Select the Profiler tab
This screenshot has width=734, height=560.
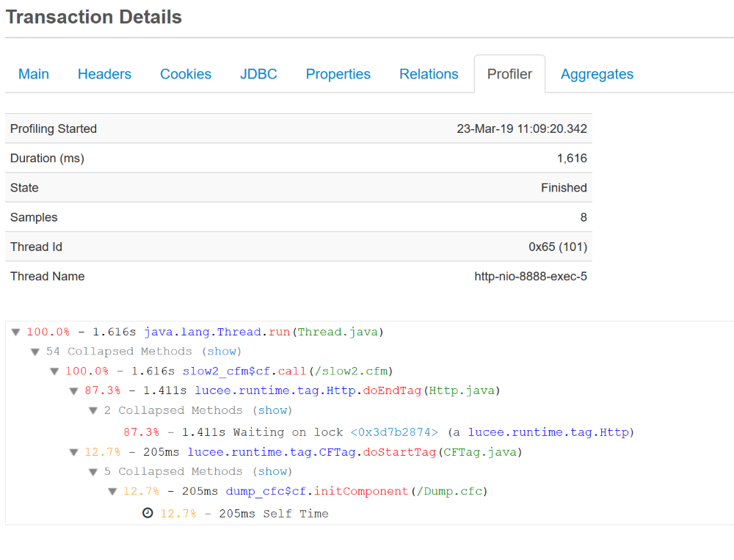pos(509,74)
